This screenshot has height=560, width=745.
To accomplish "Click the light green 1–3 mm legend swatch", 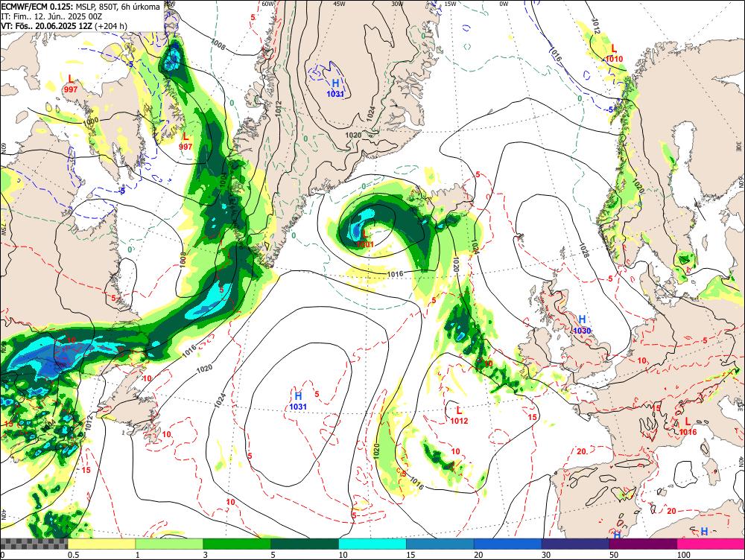I will coord(169,544).
